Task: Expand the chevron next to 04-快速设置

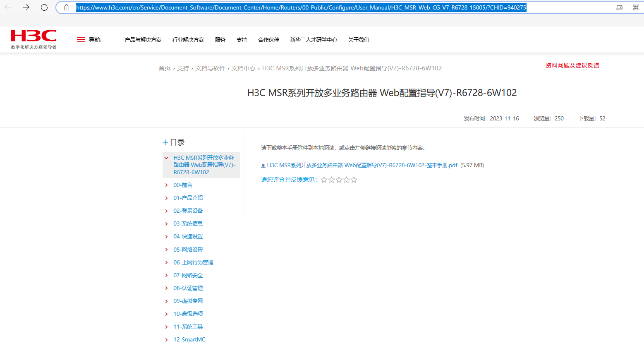Action: point(166,237)
